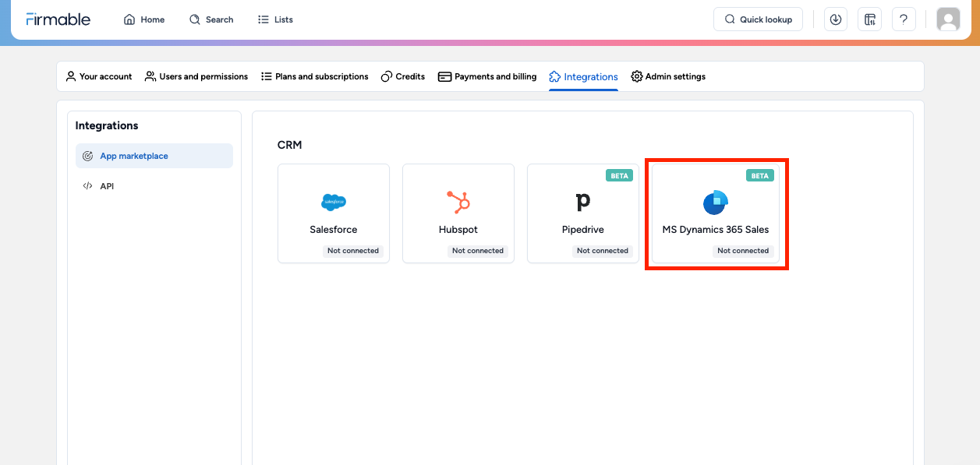This screenshot has width=980, height=465.
Task: Click MS Dynamics' Not connected status
Action: [x=743, y=251]
